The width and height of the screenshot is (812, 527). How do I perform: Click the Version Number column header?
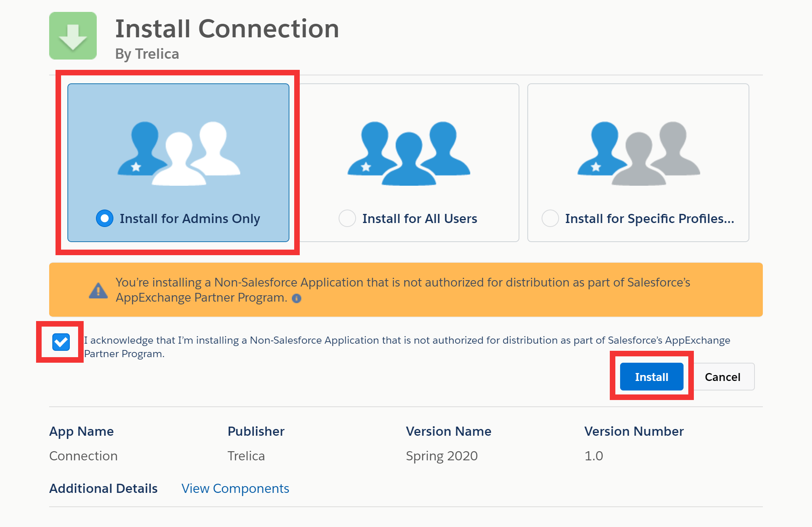coord(634,431)
